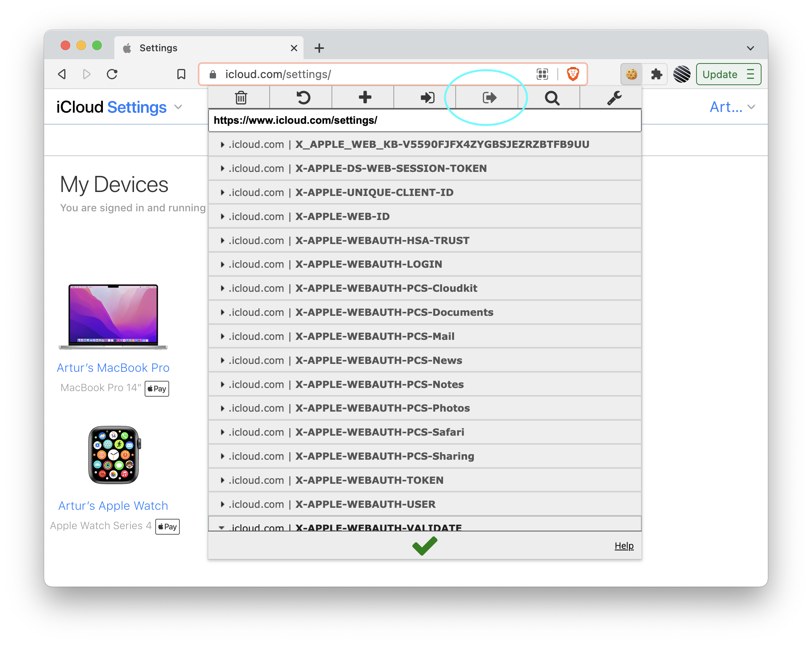Expand the X-APPLE-WEB-ID cookie entry
Screen dimensions: 812x645
click(x=342, y=216)
